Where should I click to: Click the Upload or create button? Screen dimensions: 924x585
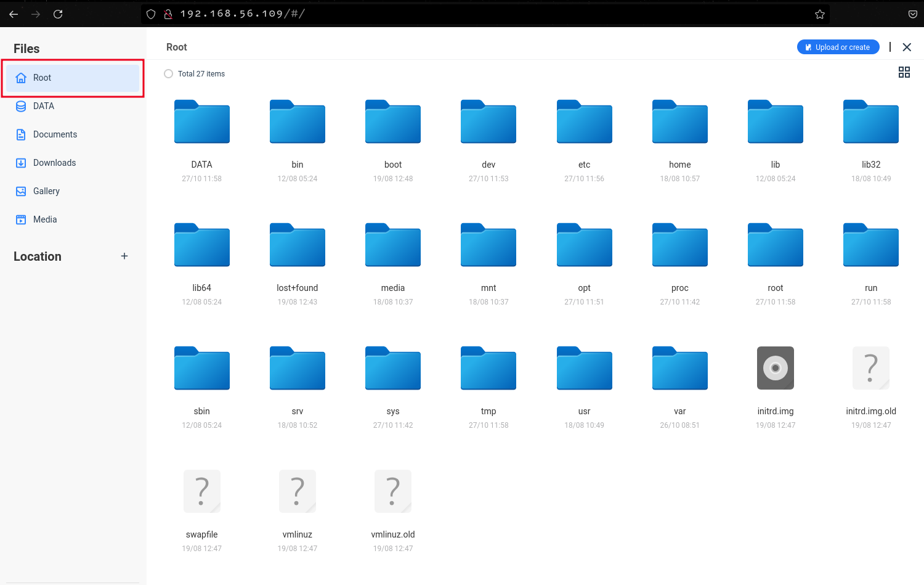coord(838,47)
